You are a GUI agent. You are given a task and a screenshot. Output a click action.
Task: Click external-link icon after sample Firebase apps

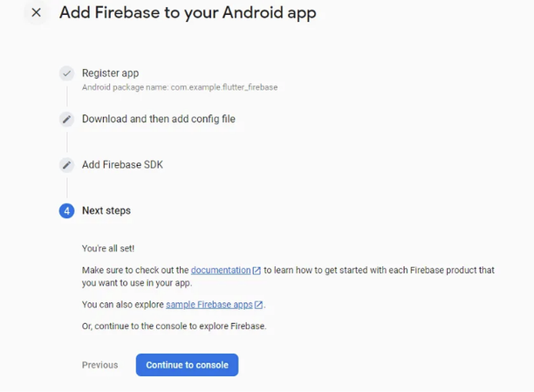pyautogui.click(x=258, y=305)
